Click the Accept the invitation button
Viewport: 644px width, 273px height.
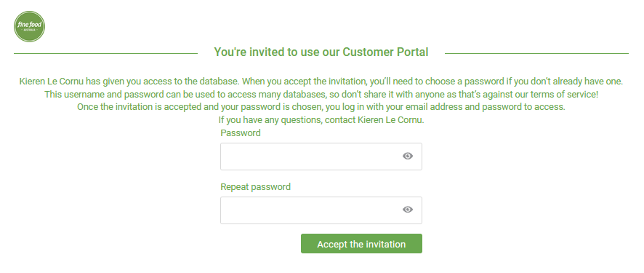tap(361, 244)
